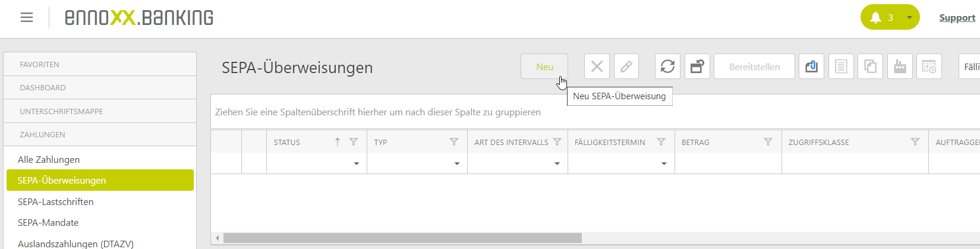The image size is (980, 249).
Task: Click the Neu button
Action: click(544, 67)
